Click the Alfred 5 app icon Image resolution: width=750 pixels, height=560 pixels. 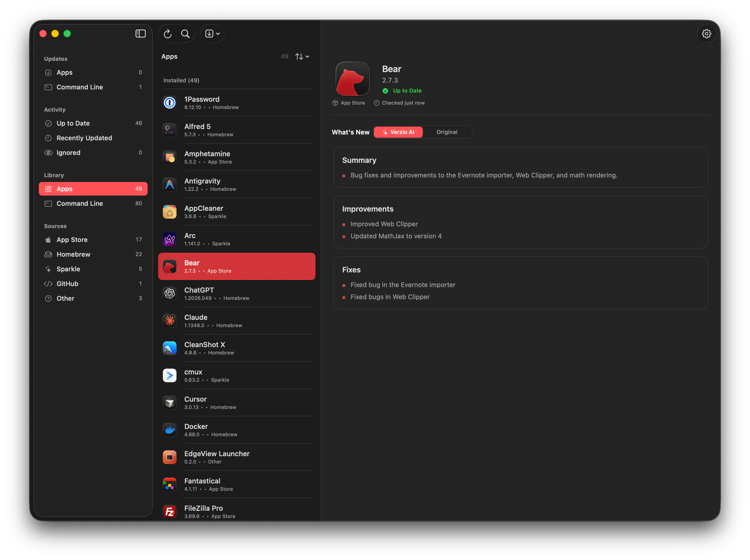(169, 130)
